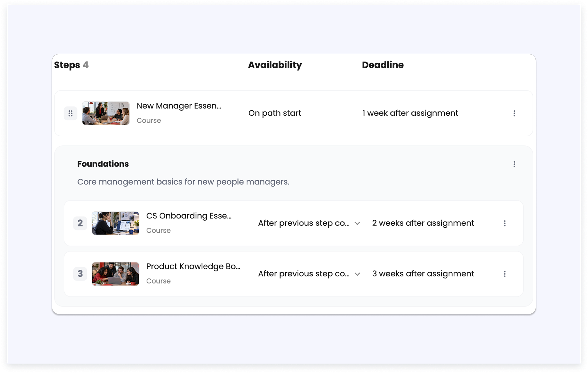Image resolution: width=588 pixels, height=373 pixels.
Task: Click '1 week after assignment' deadline
Action: [410, 113]
